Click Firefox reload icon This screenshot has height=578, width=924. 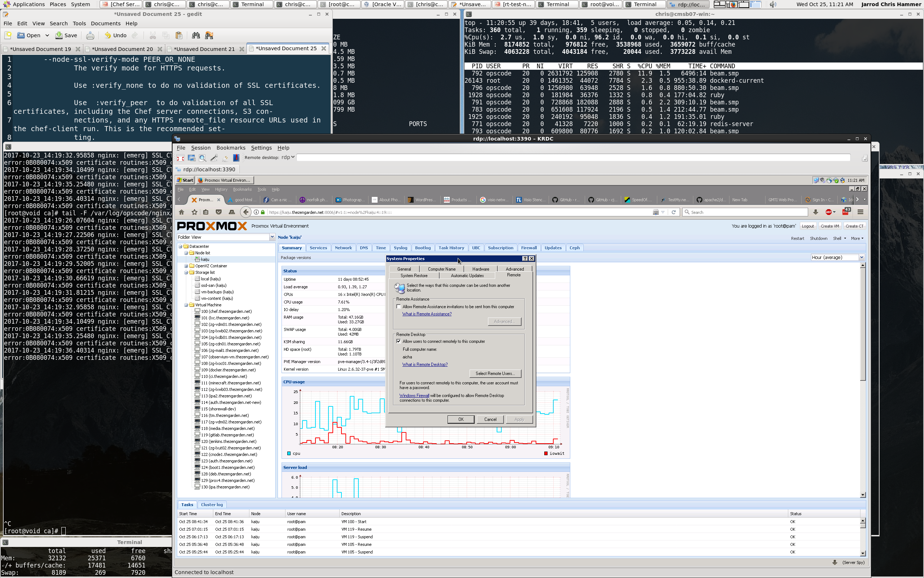pyautogui.click(x=674, y=212)
